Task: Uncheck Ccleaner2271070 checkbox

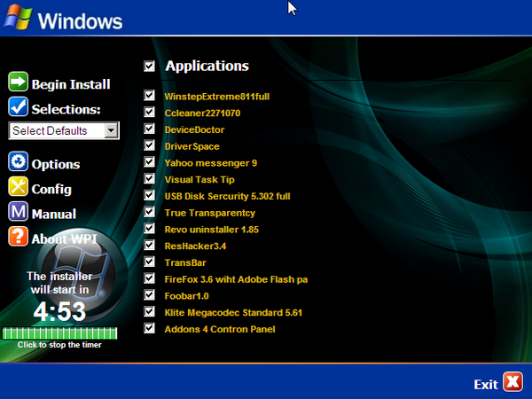Action: [x=149, y=112]
